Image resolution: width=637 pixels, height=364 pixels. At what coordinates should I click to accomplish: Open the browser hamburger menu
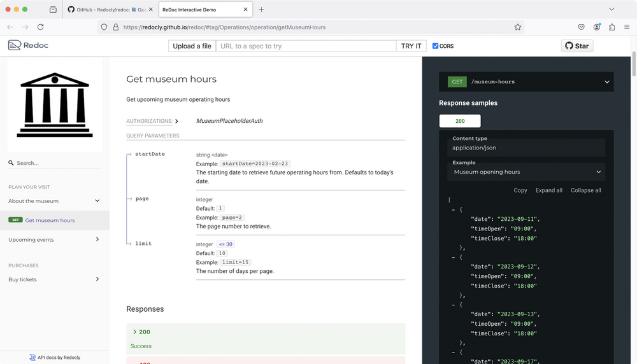click(627, 27)
